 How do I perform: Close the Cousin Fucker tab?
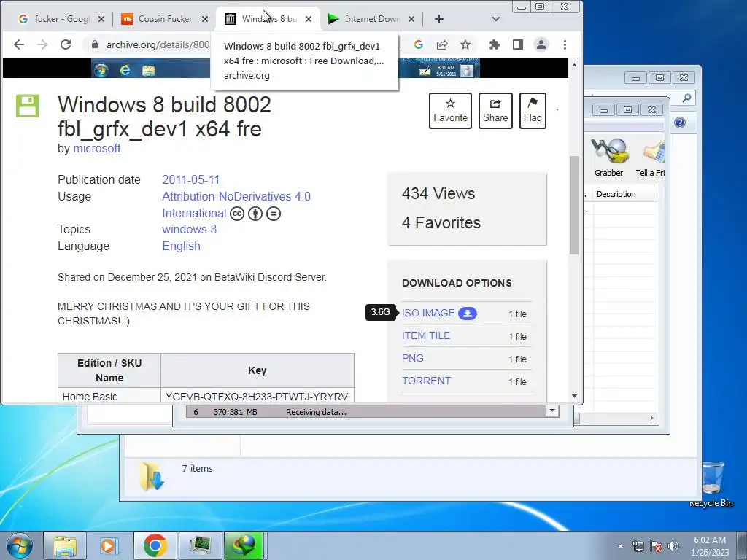tap(205, 19)
